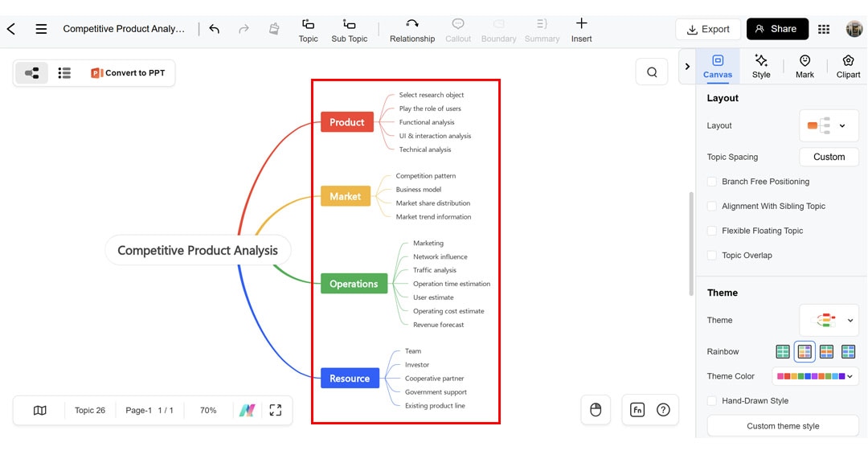The width and height of the screenshot is (868, 467).
Task: Click the Export button
Action: (x=708, y=29)
